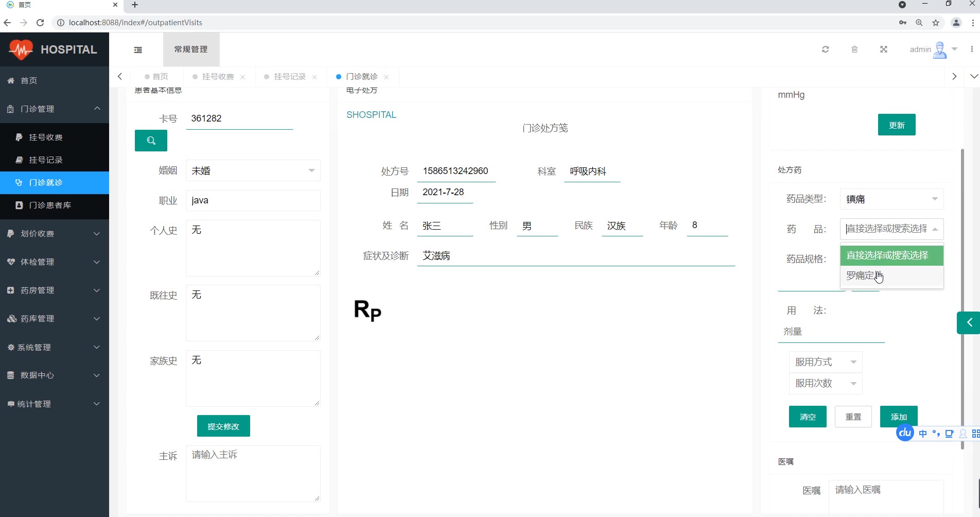Open the 婚姻 marital status dropdown

253,171
